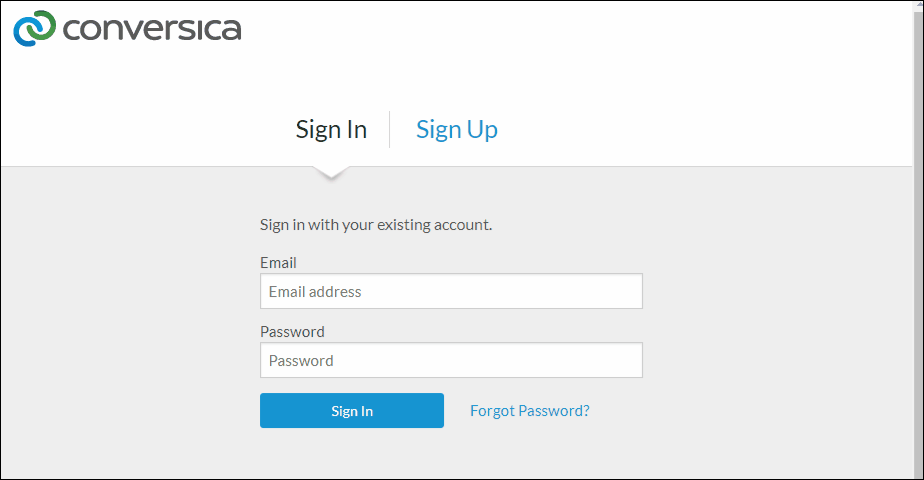This screenshot has height=480, width=924.
Task: Open the Forgot Password? link
Action: [x=530, y=411]
